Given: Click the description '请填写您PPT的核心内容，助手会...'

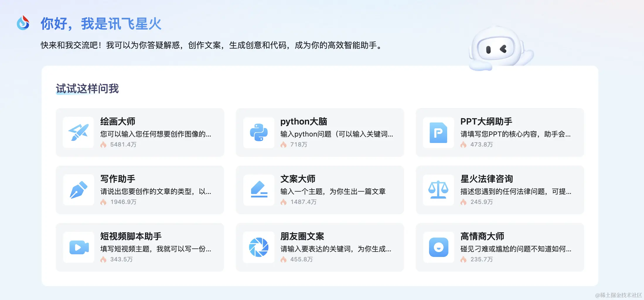Looking at the screenshot, I should 515,134.
